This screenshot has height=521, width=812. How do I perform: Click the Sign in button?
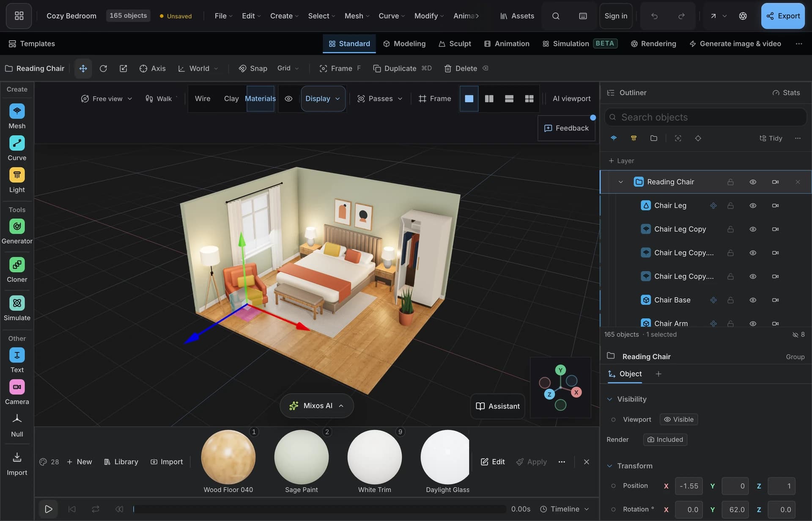[x=616, y=16]
